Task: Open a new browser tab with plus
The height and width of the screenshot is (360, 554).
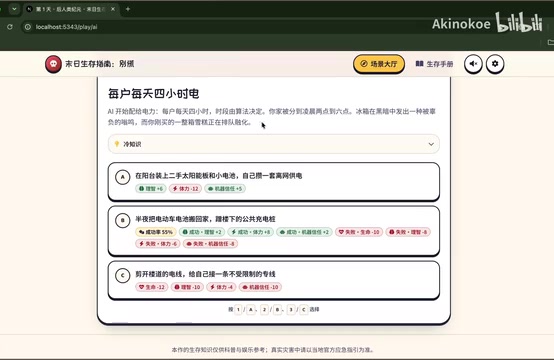Action: pos(128,9)
